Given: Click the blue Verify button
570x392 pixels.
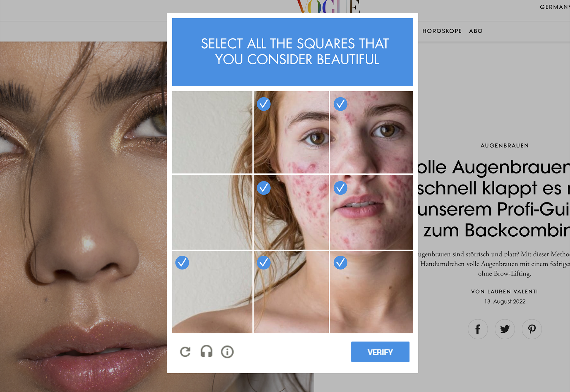Looking at the screenshot, I should pyautogui.click(x=380, y=352).
